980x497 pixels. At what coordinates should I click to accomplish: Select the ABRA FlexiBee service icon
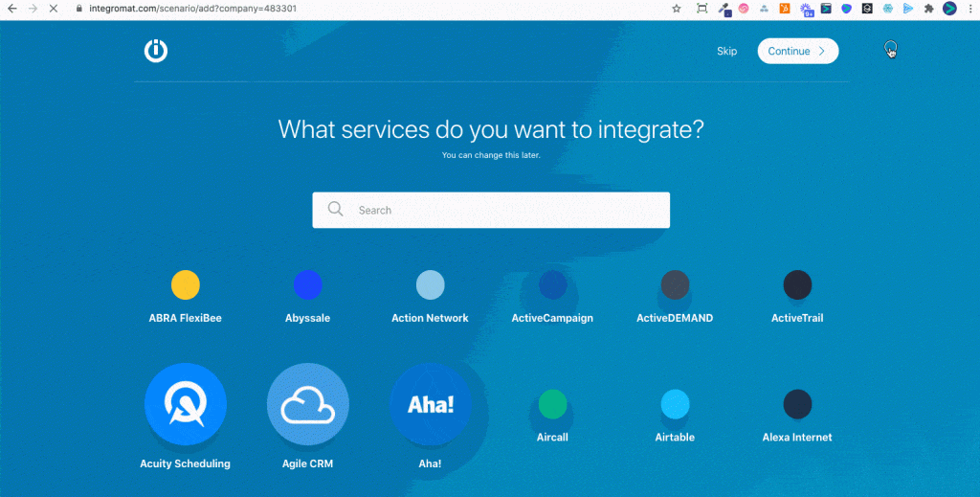[186, 285]
